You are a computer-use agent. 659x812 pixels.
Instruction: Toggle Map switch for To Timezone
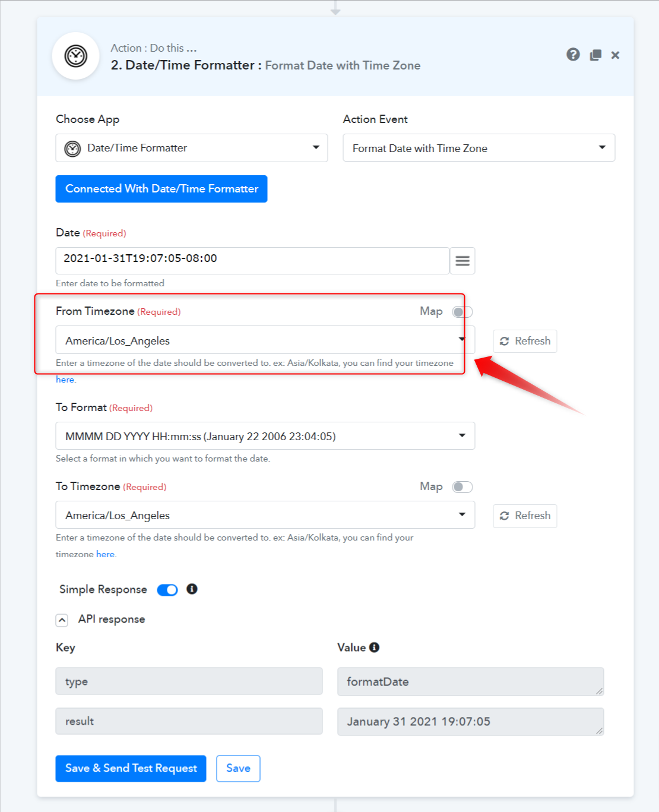point(462,487)
